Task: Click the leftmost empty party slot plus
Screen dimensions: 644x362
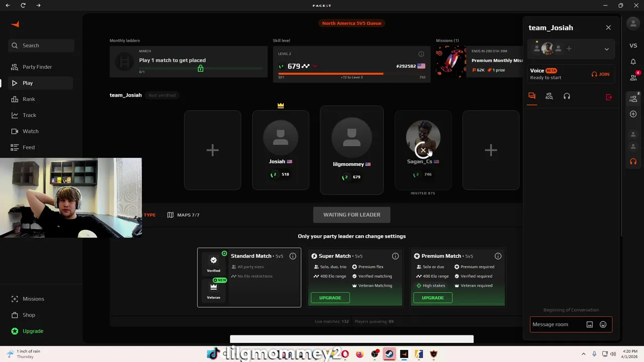Action: [x=212, y=150]
